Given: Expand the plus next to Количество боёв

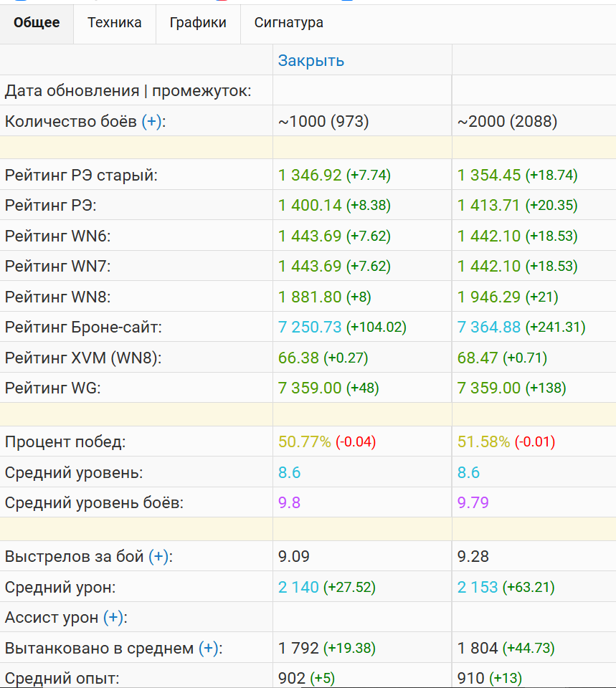Looking at the screenshot, I should click(x=151, y=122).
